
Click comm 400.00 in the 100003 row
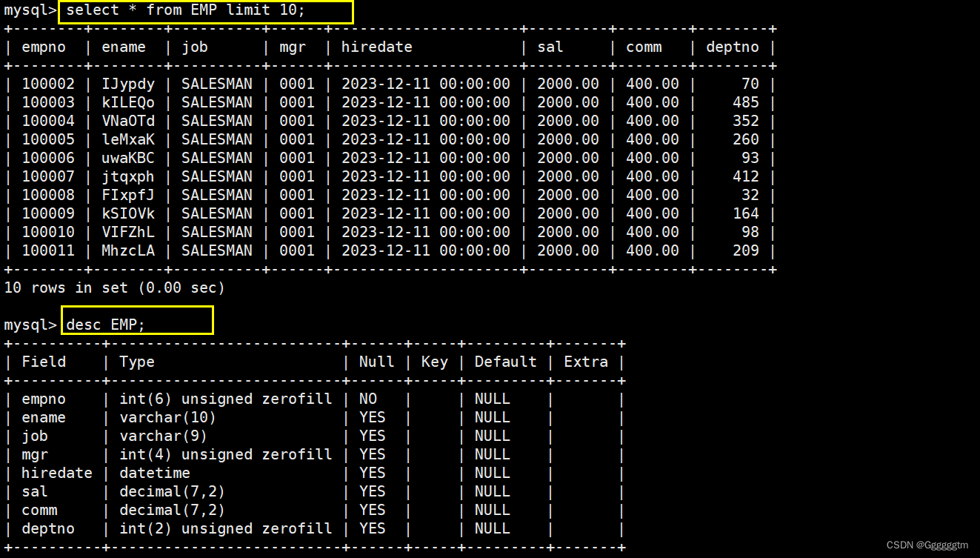click(x=653, y=102)
